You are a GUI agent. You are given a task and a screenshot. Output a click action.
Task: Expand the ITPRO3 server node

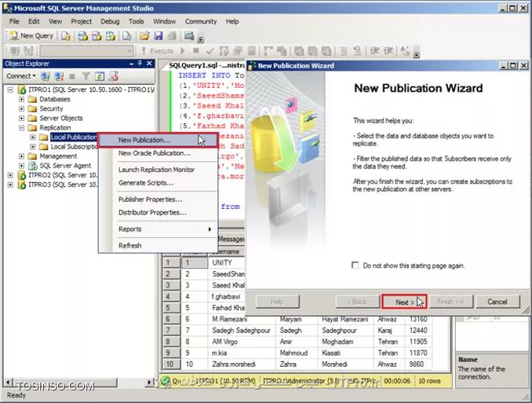(10, 185)
